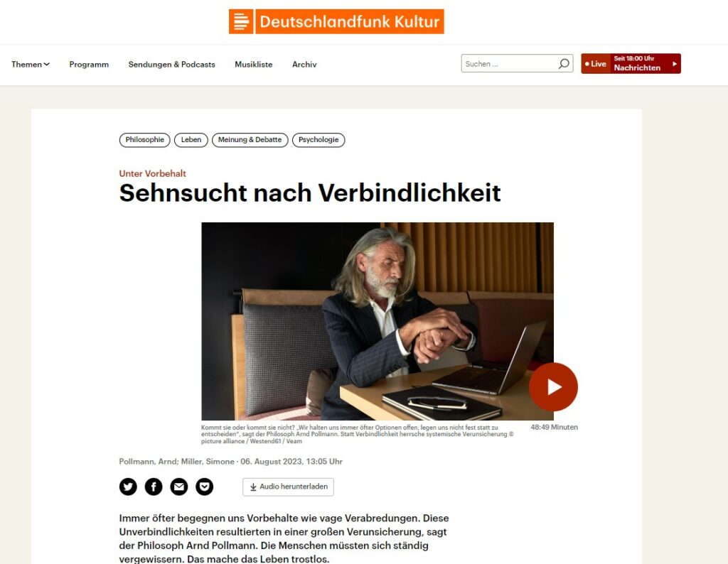Screen dimensions: 728x564
Task: Click the Deutschlandfunk Kultur logo
Action: click(x=336, y=21)
